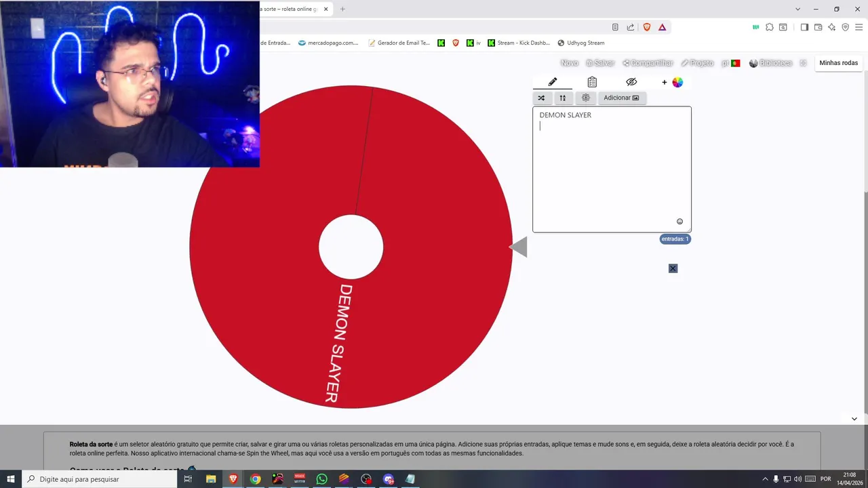Expand the collapse chevron at page bottom right

tap(854, 419)
